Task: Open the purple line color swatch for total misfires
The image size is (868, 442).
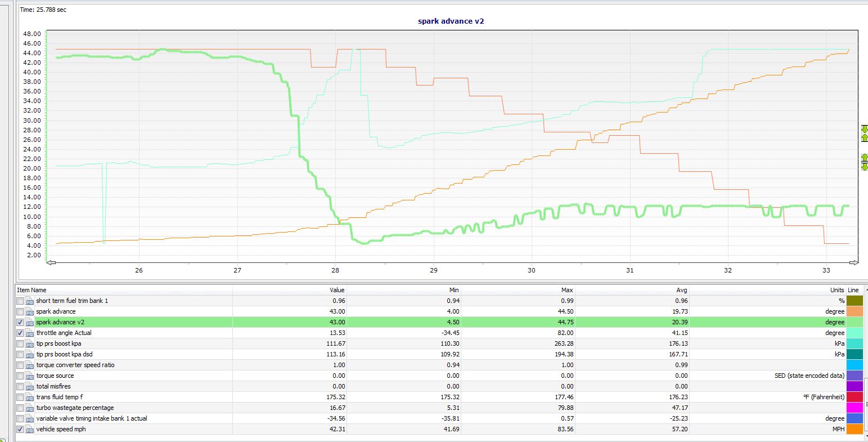Action: 854,386
